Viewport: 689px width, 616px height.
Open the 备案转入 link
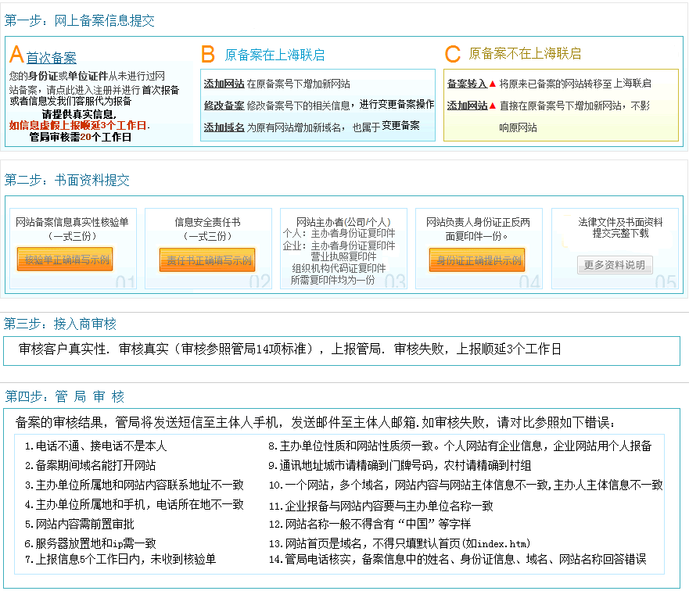point(467,84)
